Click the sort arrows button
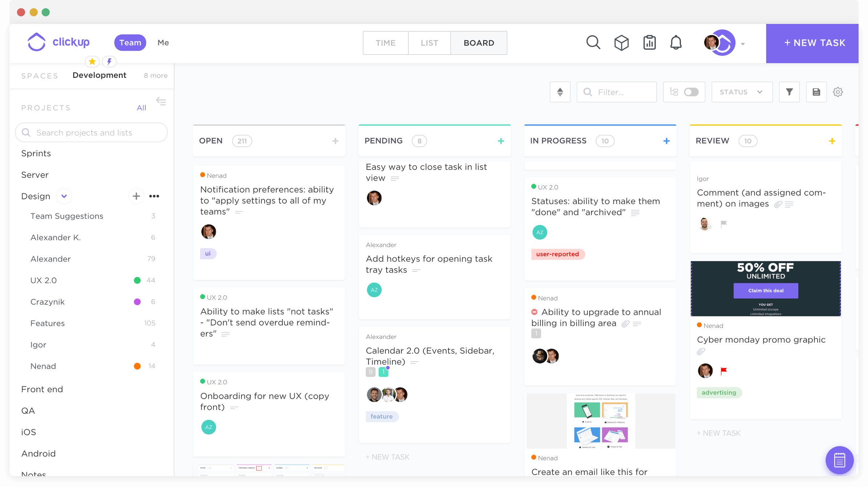Image resolution: width=868 pixels, height=487 pixels. point(560,92)
